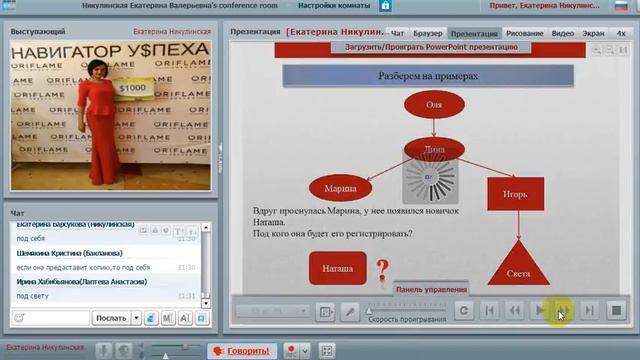This screenshot has width=640, height=360.
Task: Click chat message "под свету"
Action: (32, 296)
